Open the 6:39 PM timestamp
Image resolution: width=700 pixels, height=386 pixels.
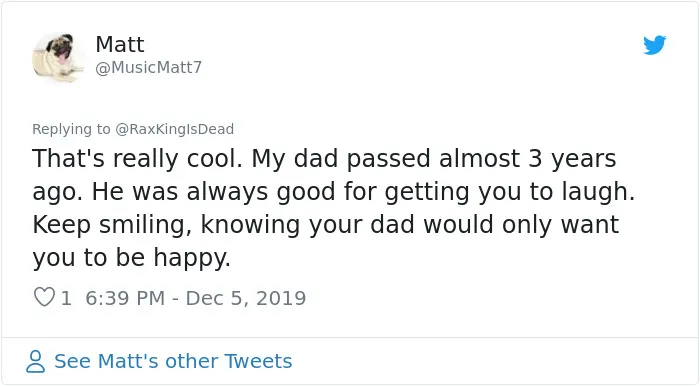pos(125,298)
